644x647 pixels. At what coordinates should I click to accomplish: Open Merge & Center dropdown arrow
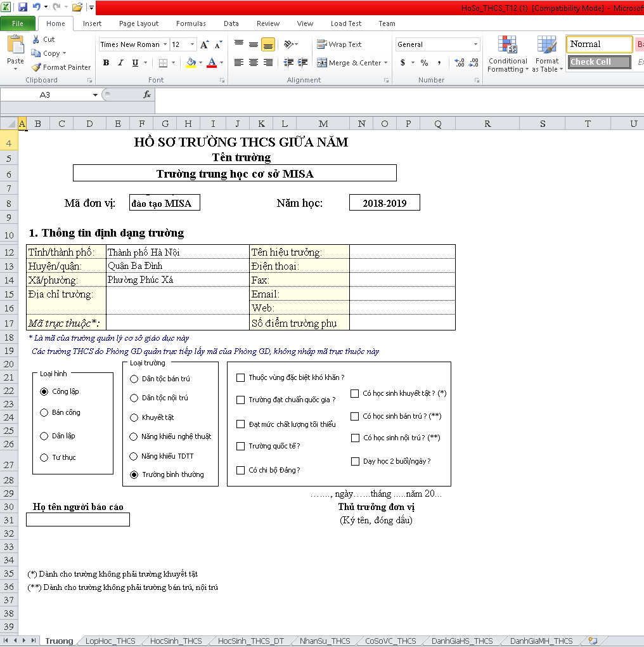pos(386,63)
